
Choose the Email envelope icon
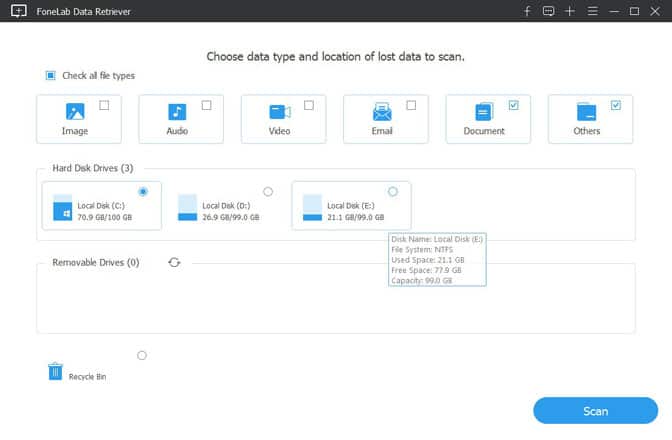(x=381, y=112)
